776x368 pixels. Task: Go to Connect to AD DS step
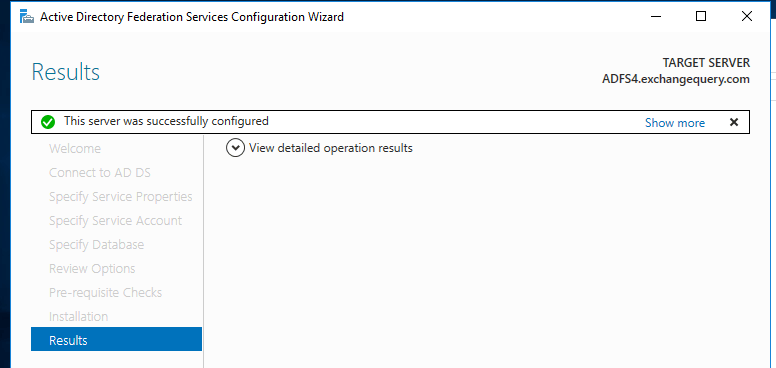point(99,173)
